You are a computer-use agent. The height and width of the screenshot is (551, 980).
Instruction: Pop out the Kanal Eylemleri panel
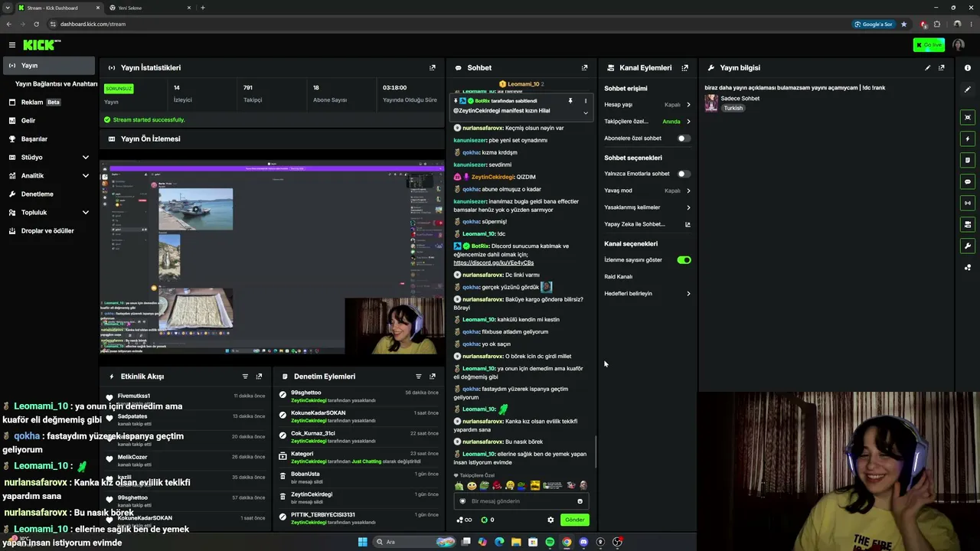[x=685, y=67]
